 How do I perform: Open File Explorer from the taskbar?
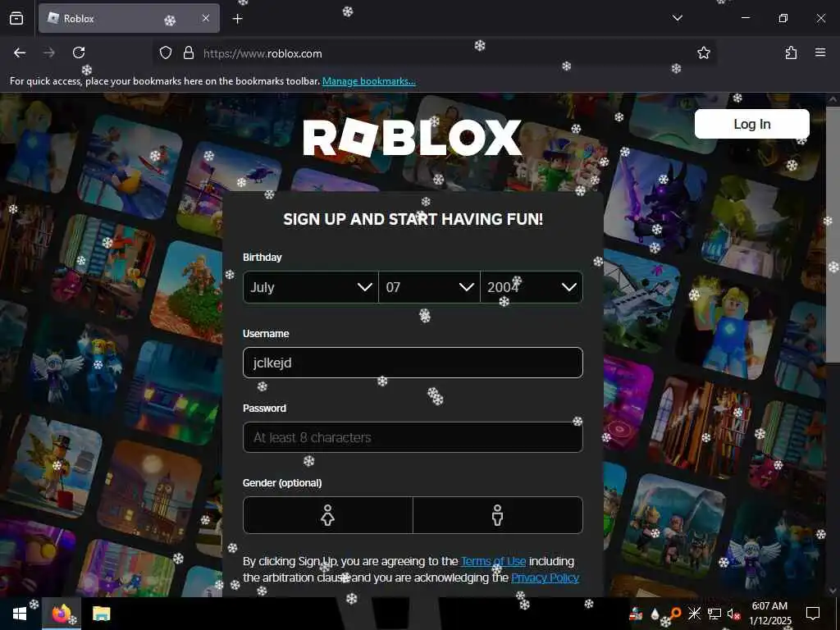[101, 614]
